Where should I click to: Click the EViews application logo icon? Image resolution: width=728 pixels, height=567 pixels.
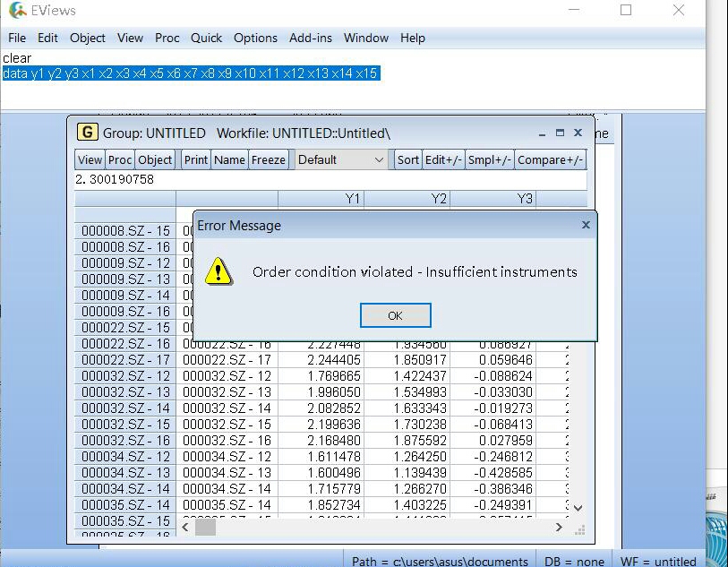pos(17,11)
